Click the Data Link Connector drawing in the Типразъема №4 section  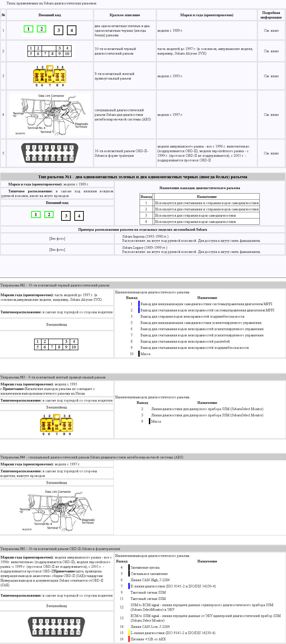pyautogui.click(x=57, y=510)
